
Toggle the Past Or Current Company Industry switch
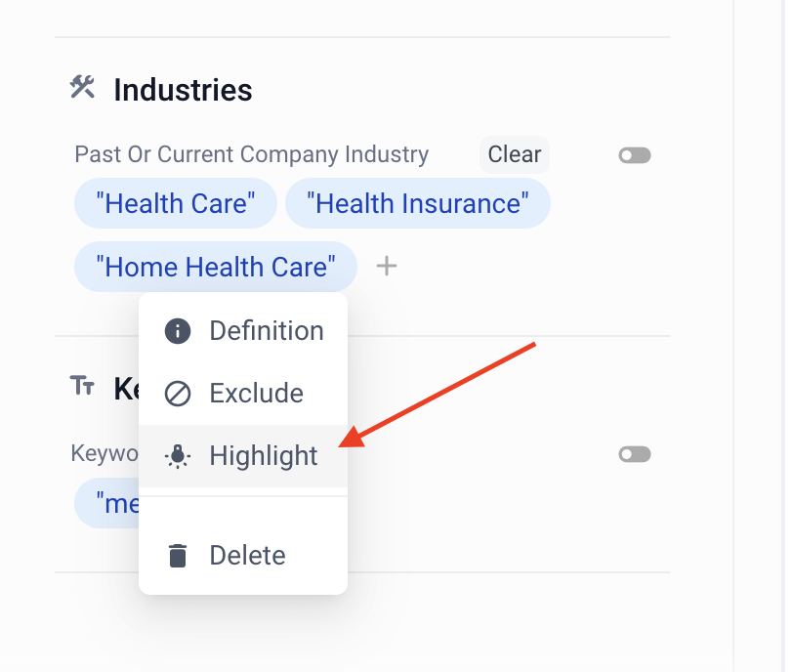[635, 155]
